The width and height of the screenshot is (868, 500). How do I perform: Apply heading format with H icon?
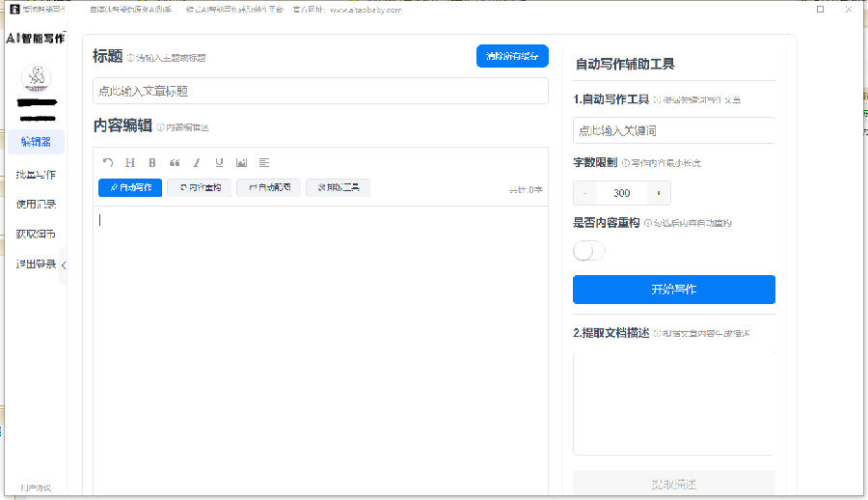pos(130,162)
